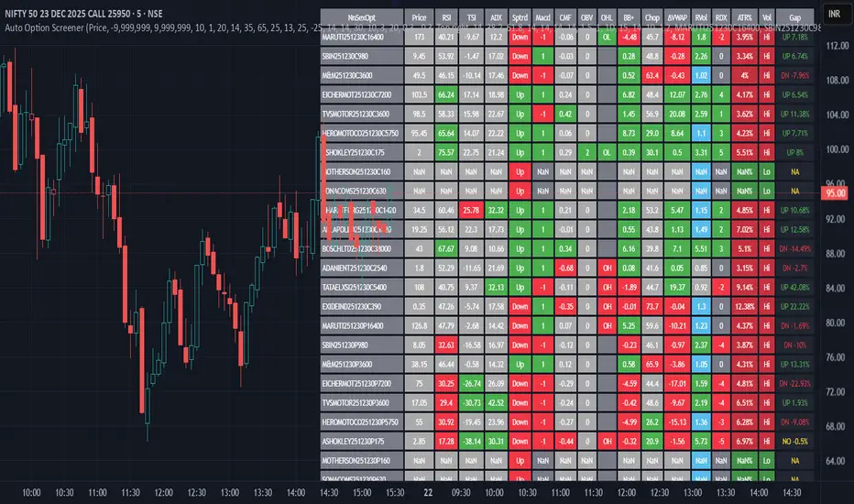Select the M&M251230C3600 row name
The image size is (854, 504).
coord(362,75)
